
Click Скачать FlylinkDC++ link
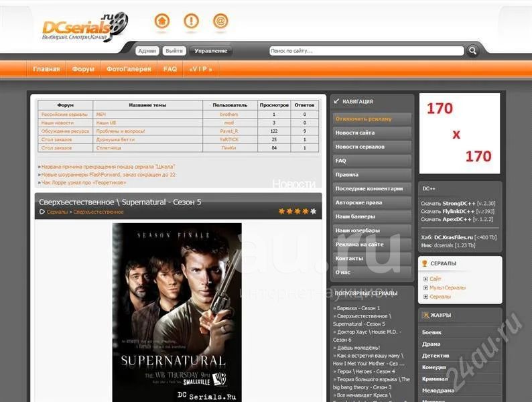point(458,211)
